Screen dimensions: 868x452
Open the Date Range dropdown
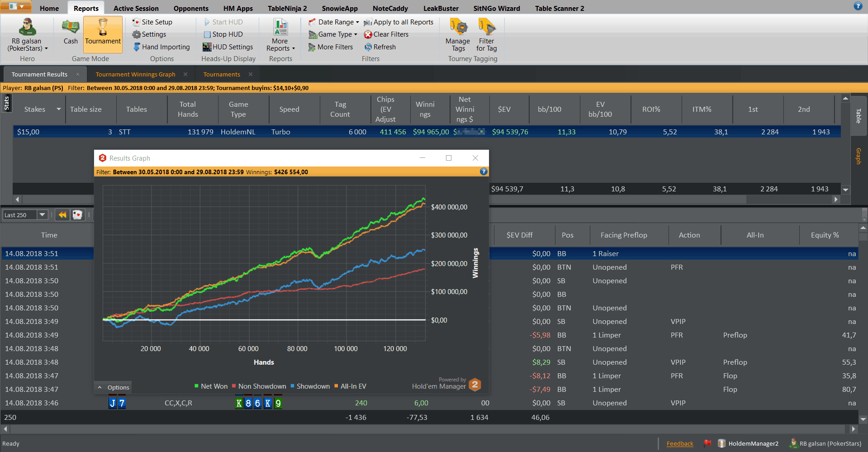tap(334, 22)
